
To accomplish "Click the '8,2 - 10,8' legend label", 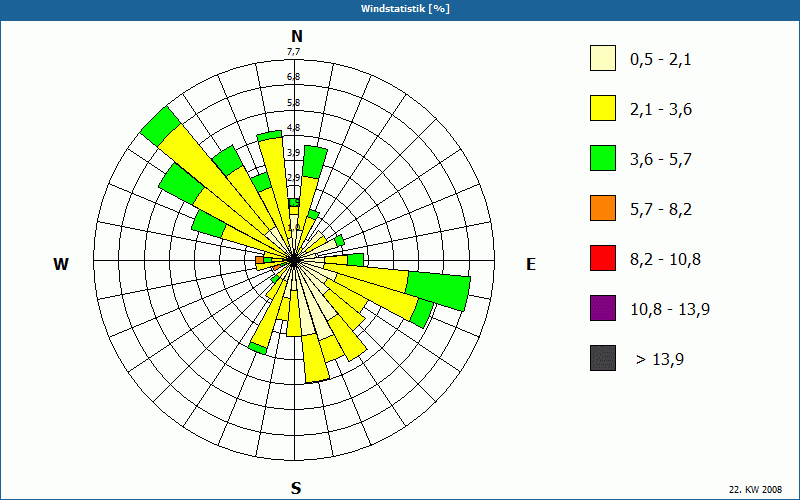I will tap(665, 260).
